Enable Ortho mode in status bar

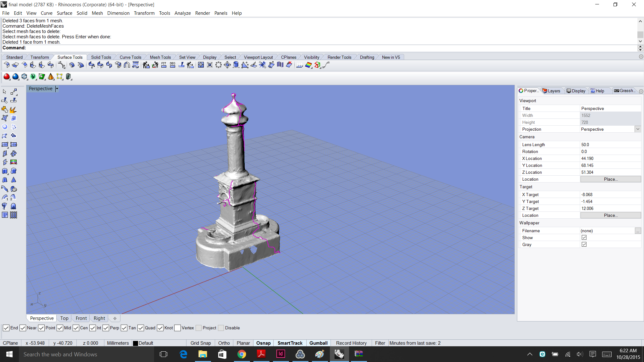(x=224, y=343)
